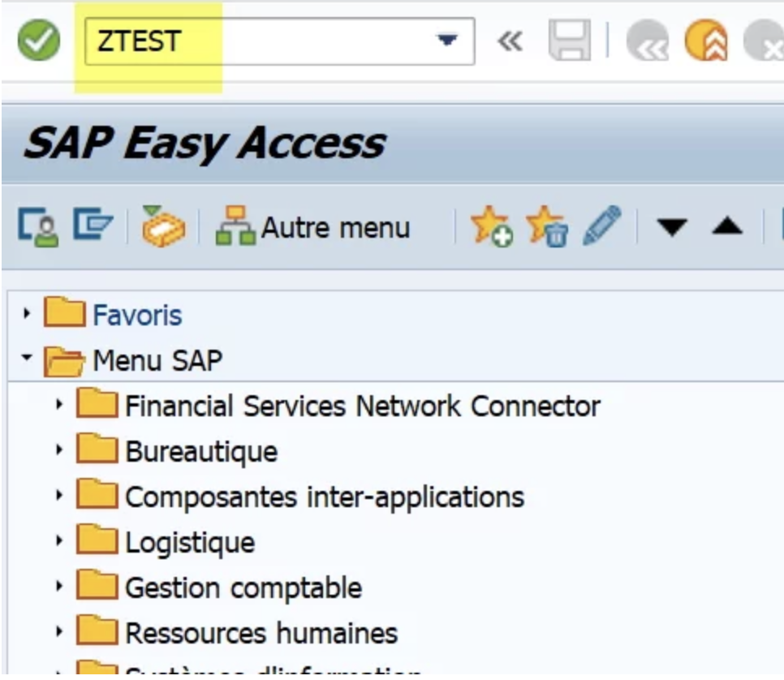784x680 pixels.
Task: Open the command field history dropdown
Action: click(446, 41)
